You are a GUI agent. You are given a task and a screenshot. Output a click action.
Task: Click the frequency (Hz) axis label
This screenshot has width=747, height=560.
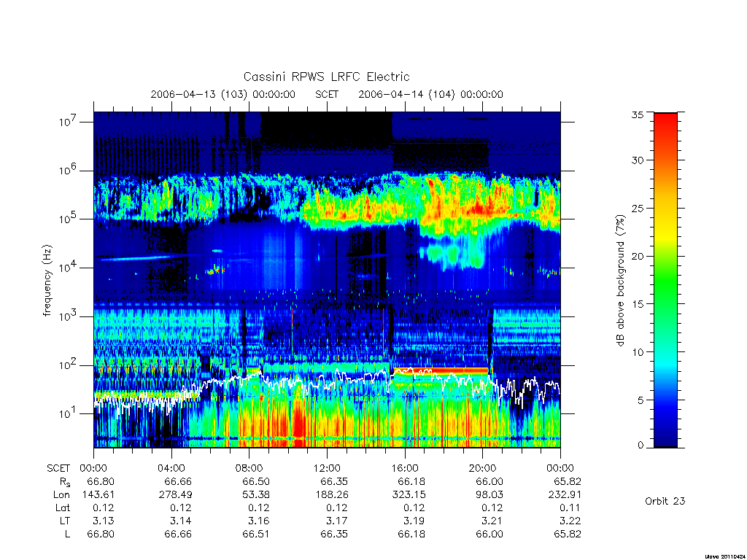tap(47, 281)
